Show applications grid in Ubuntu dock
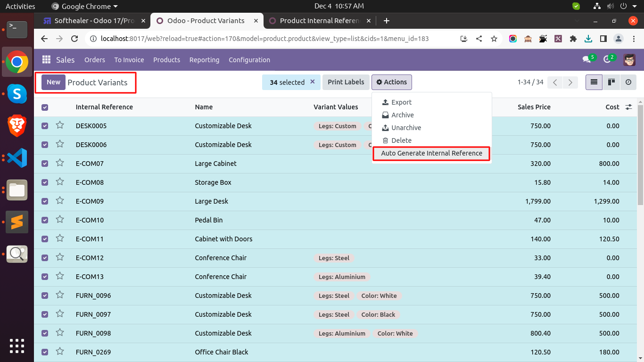 click(x=17, y=346)
